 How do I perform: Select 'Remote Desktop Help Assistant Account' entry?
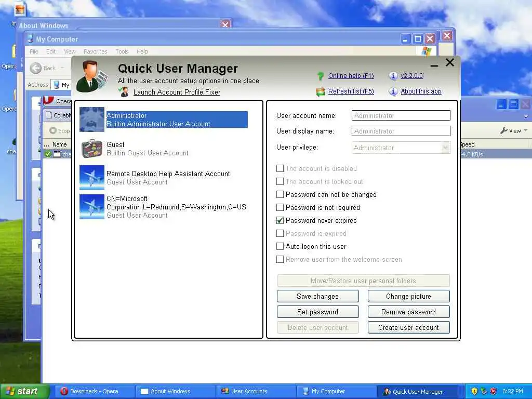click(x=168, y=174)
